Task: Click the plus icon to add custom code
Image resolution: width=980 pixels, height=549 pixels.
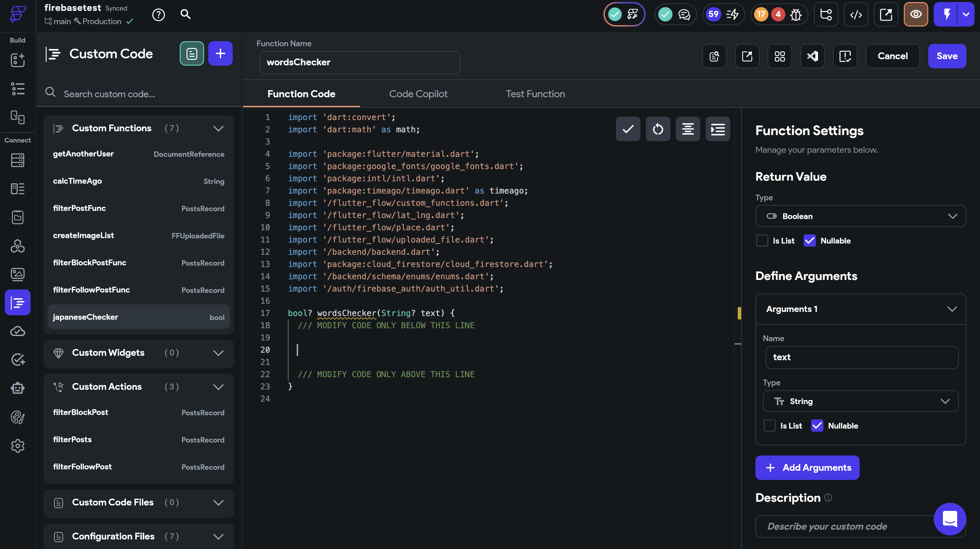Action: (220, 54)
